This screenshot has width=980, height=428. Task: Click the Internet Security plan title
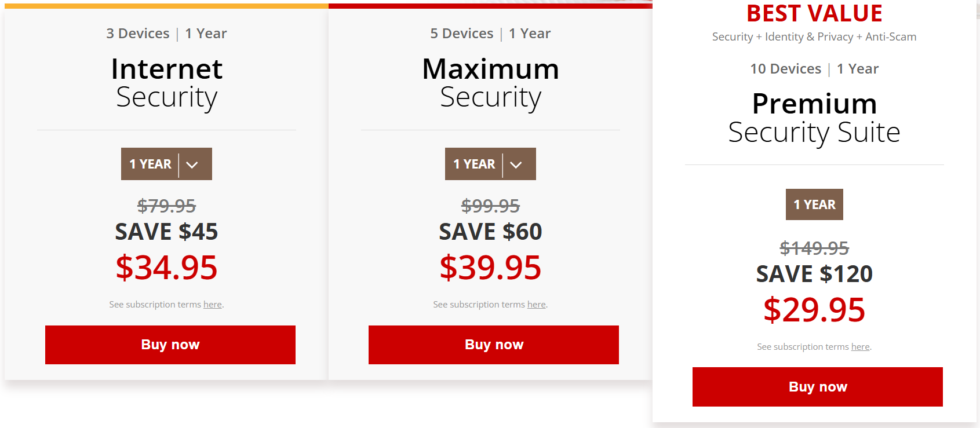click(x=166, y=83)
